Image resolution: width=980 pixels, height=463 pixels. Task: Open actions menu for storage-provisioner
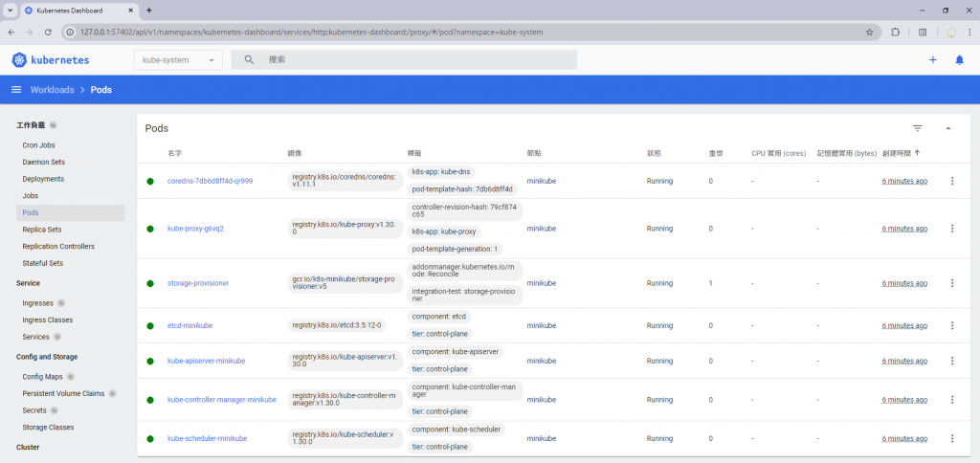[952, 283]
